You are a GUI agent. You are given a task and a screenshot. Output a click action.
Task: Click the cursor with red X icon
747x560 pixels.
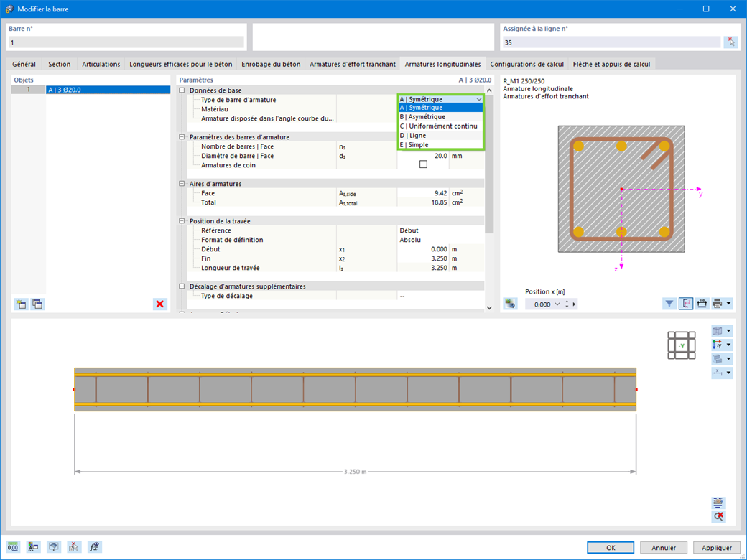74,546
